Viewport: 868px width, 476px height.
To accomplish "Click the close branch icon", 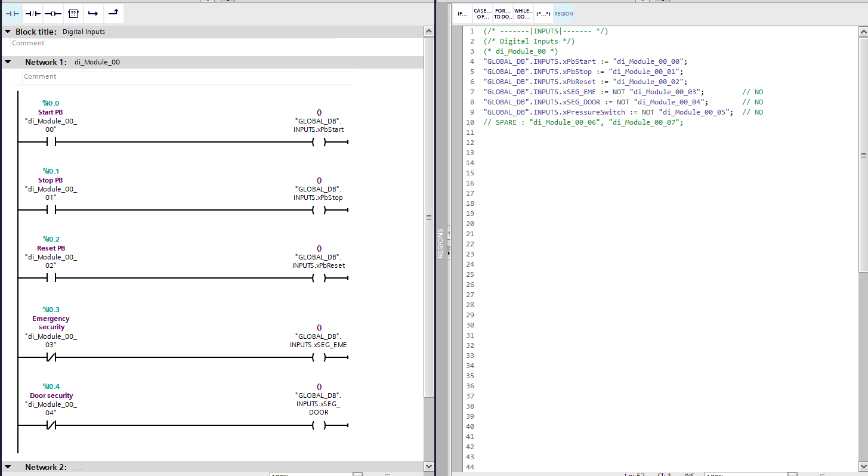I will (x=113, y=13).
